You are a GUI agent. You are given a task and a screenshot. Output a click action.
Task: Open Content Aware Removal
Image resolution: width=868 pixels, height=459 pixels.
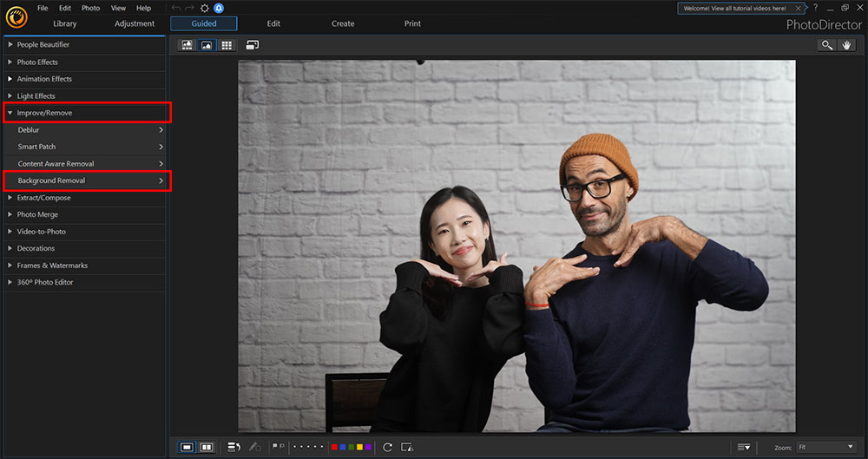pos(85,163)
